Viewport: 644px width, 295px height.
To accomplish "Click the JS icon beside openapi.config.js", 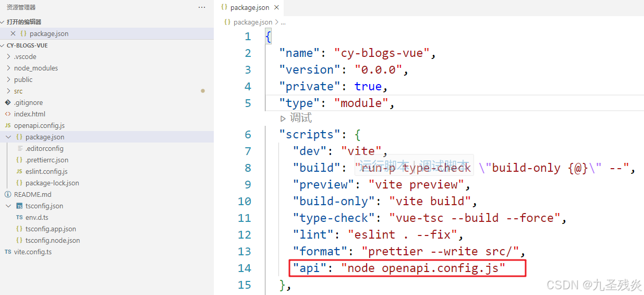I will 8,125.
